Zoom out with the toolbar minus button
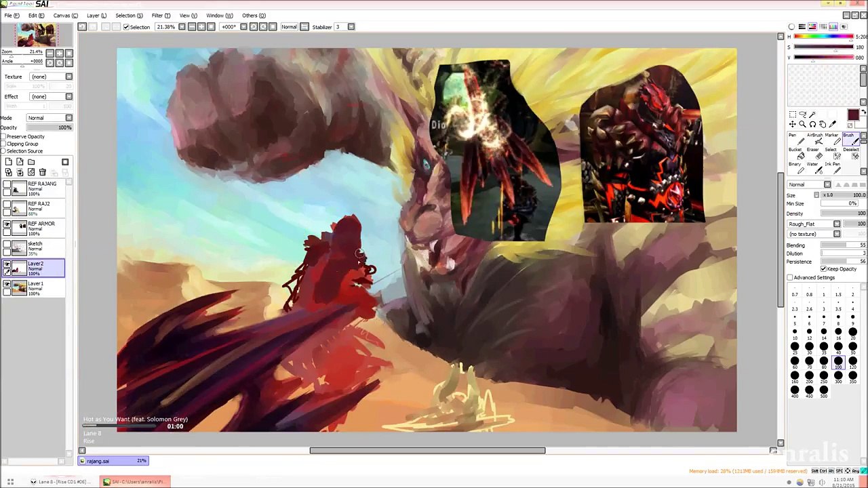This screenshot has height=488, width=868. point(192,27)
